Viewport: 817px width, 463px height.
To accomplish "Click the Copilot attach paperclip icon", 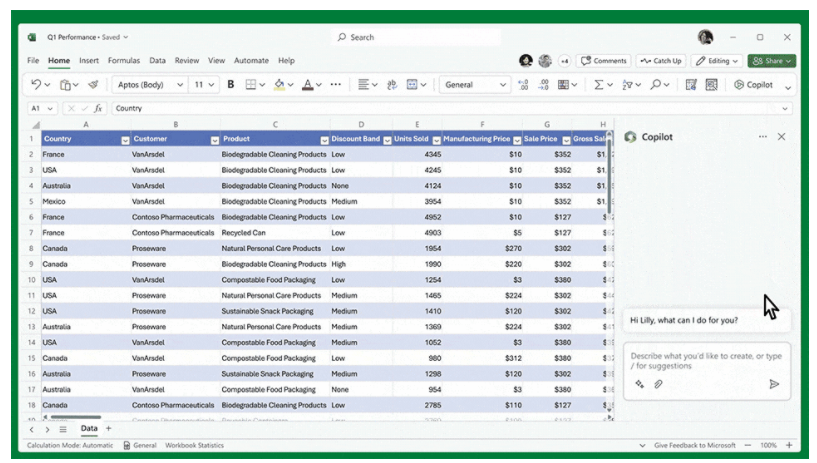I will click(658, 384).
